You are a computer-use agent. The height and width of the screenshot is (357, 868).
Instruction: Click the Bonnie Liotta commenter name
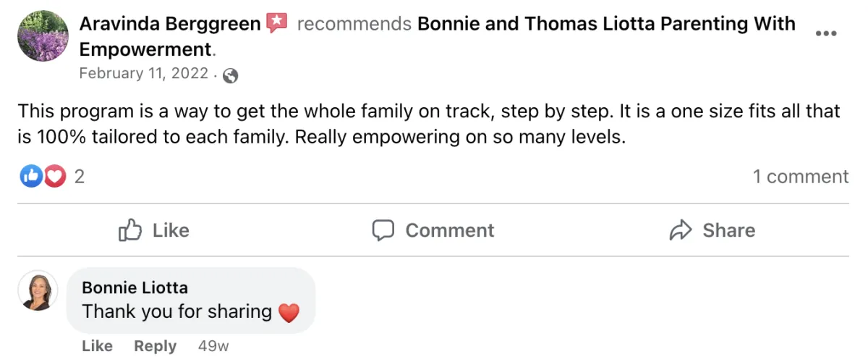click(x=135, y=288)
